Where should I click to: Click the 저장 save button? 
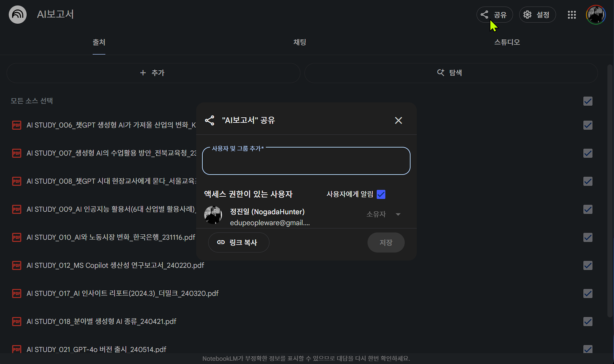tap(386, 242)
